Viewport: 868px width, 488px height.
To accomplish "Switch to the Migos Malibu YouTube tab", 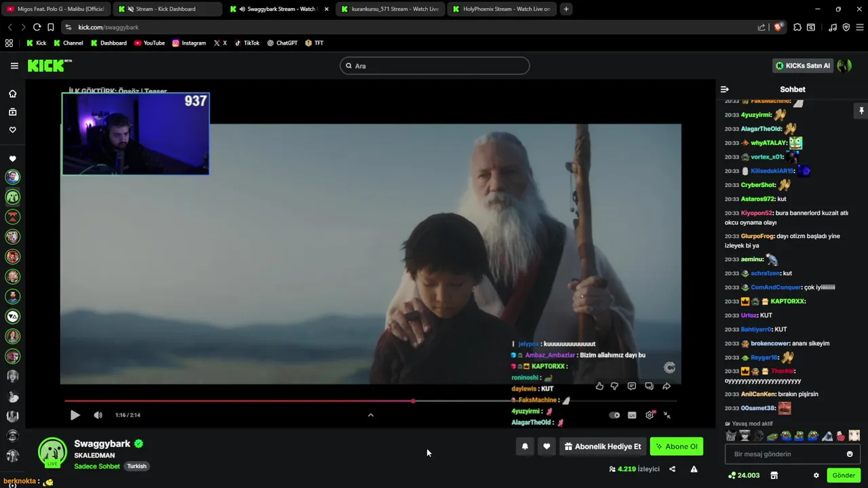I will coord(55,9).
